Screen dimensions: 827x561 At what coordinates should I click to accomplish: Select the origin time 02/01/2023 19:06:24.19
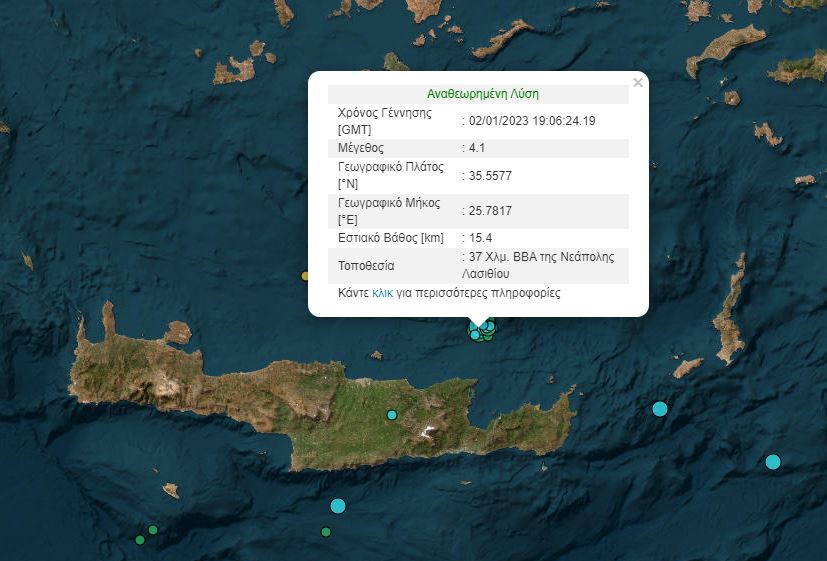tap(532, 121)
